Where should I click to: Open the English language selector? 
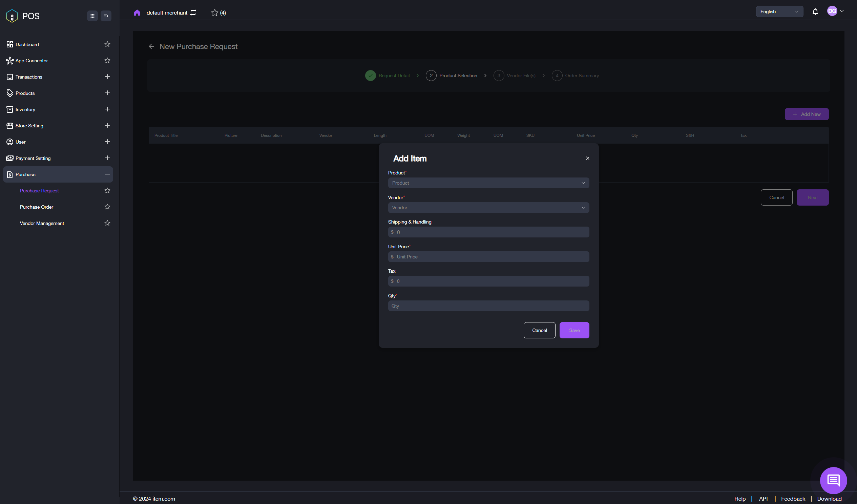click(779, 12)
